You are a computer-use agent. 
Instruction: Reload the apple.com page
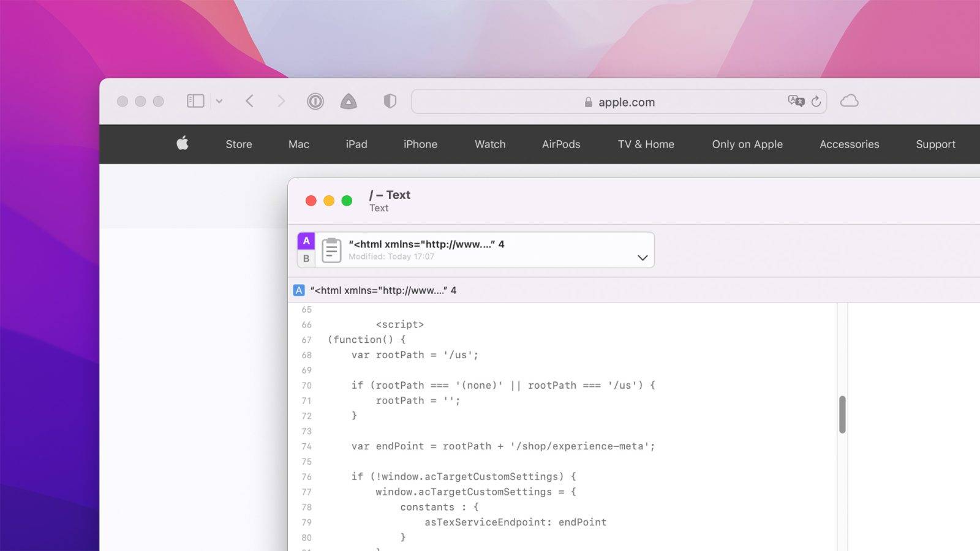(x=816, y=102)
